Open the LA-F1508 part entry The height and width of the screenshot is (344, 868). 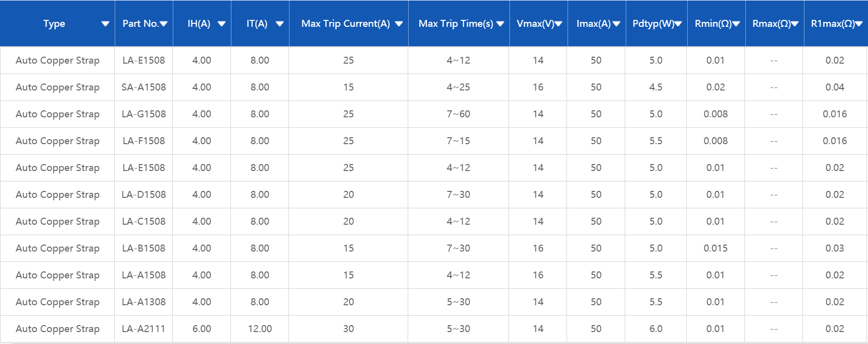(144, 141)
